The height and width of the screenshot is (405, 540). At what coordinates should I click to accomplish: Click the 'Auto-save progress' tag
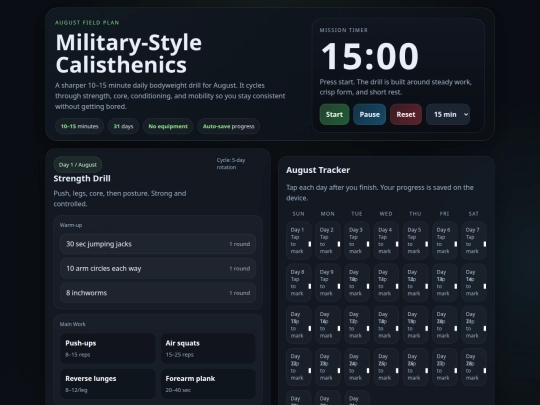tap(228, 126)
